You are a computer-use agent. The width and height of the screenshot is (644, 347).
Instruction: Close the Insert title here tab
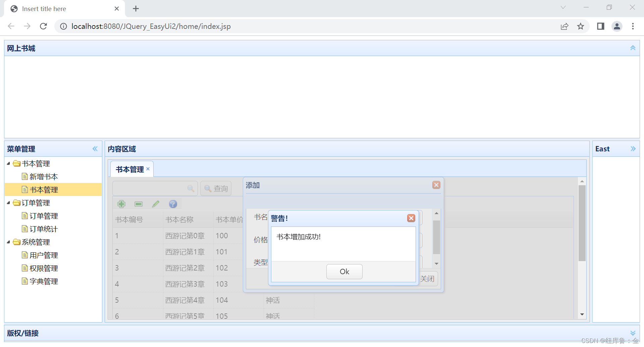pyautogui.click(x=117, y=9)
